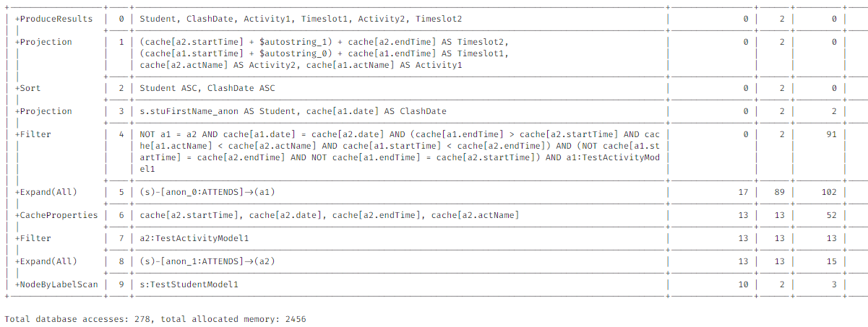Screen dimensions: 868x327
Task: Select the +Expand(All) operator for a1
Action: [46, 192]
